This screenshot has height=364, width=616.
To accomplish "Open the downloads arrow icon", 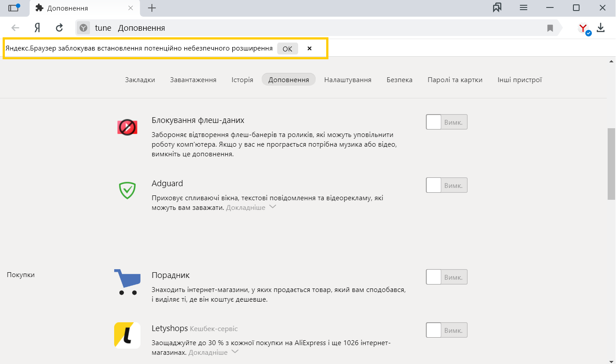I will 601,28.
